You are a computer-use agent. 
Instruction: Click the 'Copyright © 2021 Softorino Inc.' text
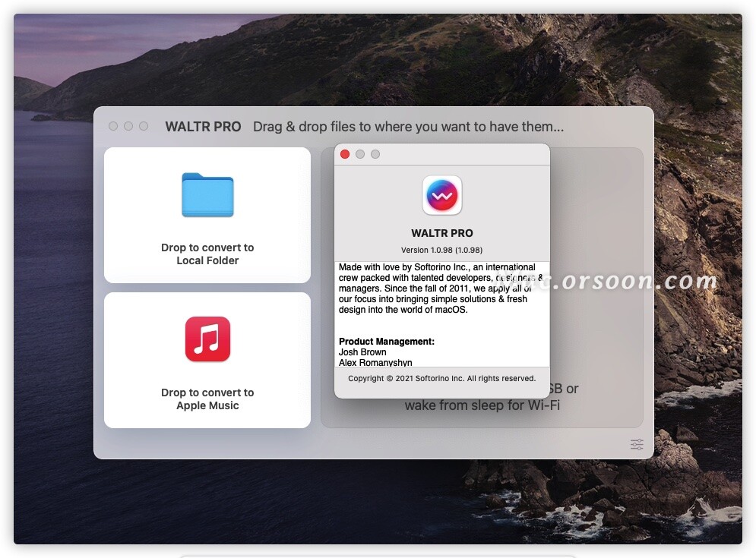pyautogui.click(x=441, y=378)
